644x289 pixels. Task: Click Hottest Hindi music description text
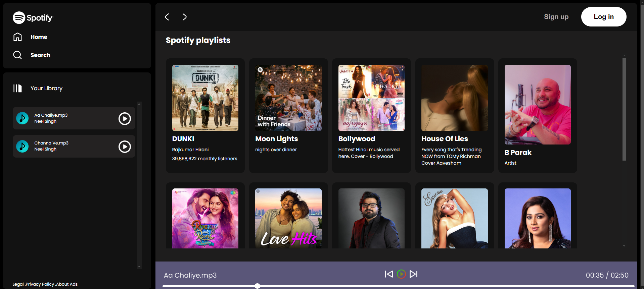[369, 153]
